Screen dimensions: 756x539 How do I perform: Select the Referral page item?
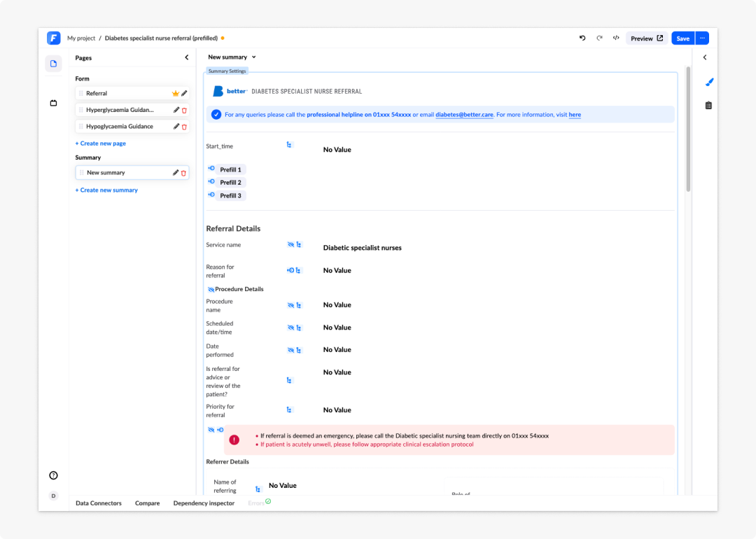pyautogui.click(x=132, y=94)
